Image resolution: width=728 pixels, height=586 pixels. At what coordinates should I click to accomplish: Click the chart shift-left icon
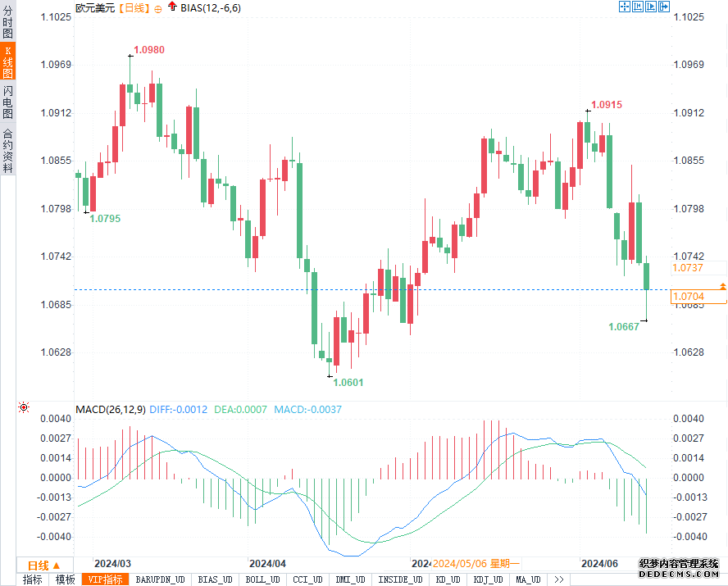click(638, 7)
